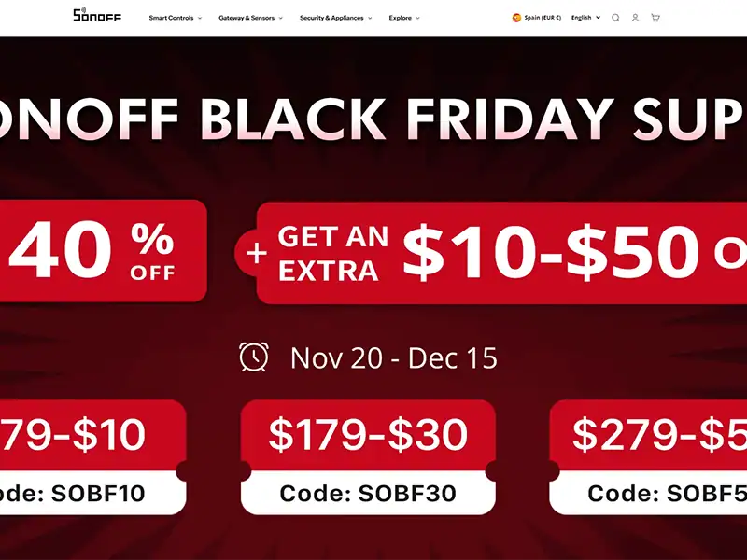
Task: Click the Code: SOBF30 label
Action: coord(368,493)
